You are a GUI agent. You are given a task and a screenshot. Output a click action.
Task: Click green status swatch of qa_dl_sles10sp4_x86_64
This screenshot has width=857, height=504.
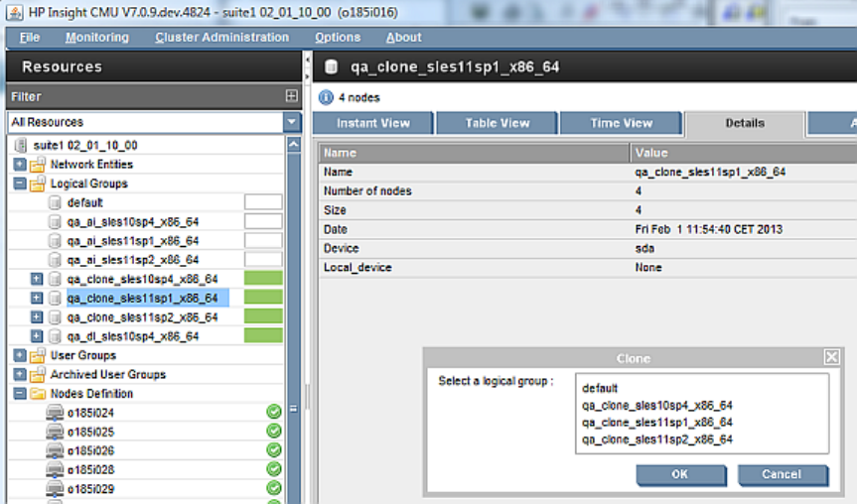pyautogui.click(x=263, y=336)
